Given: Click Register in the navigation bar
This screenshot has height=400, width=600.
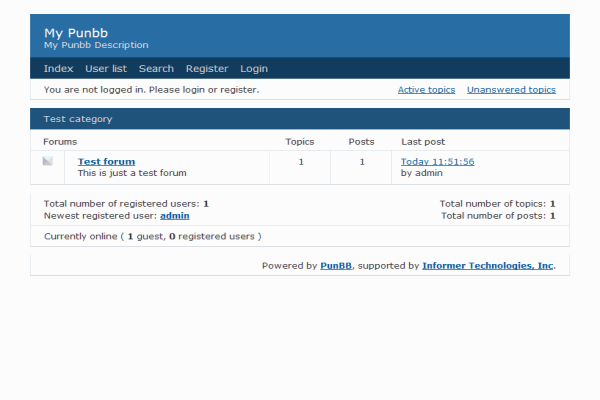Looking at the screenshot, I should click(x=207, y=69).
